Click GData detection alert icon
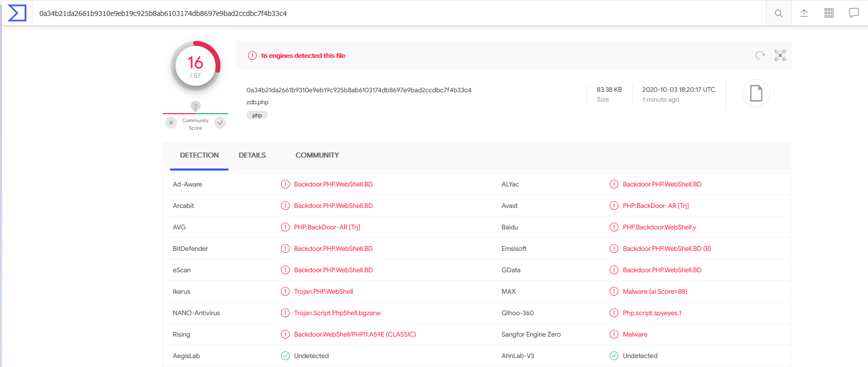The image size is (868, 367). click(614, 270)
